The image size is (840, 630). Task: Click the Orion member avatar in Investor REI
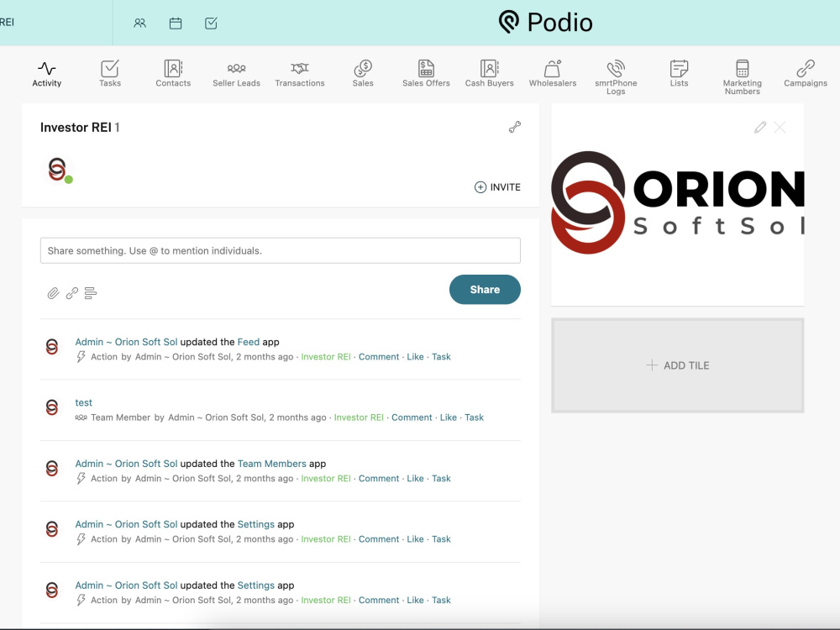(59, 170)
